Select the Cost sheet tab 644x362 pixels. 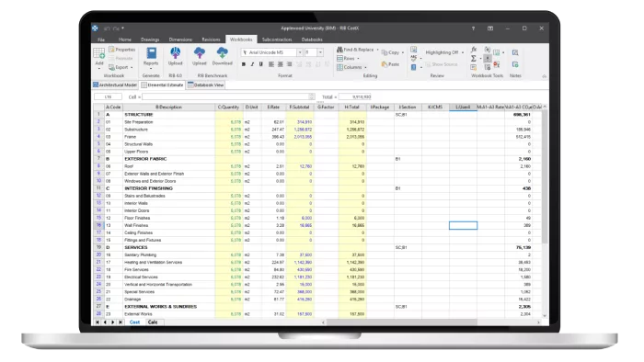[x=134, y=322]
